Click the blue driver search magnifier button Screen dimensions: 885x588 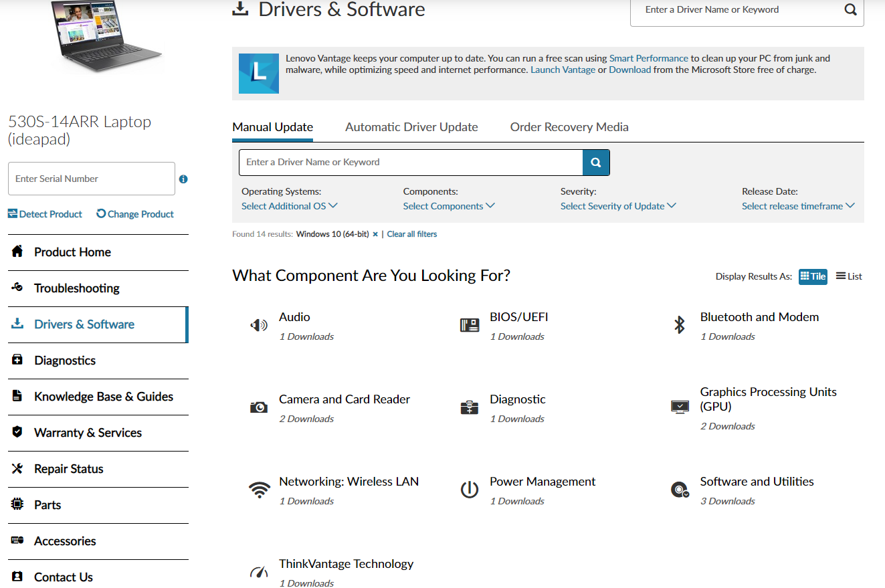(x=596, y=163)
